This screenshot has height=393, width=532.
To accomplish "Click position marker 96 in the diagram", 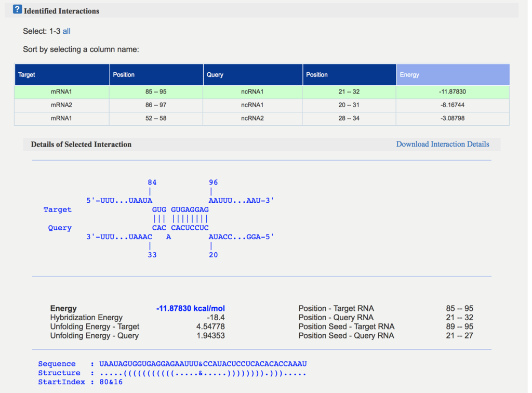I will (213, 182).
